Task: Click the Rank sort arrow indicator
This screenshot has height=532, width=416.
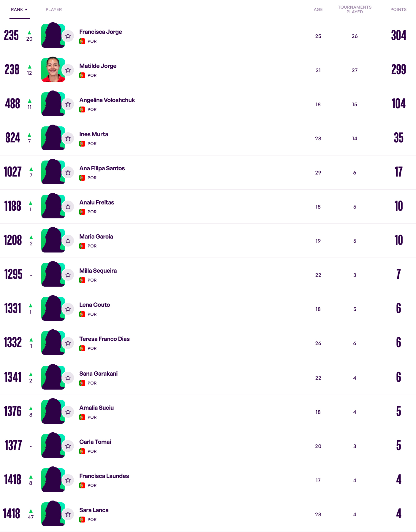Action: point(26,9)
